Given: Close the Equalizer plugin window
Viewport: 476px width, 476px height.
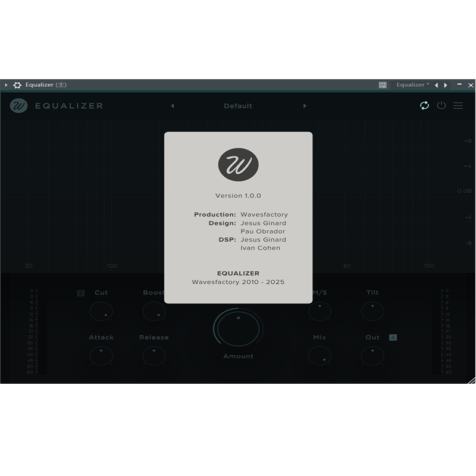Looking at the screenshot, I should (471, 85).
